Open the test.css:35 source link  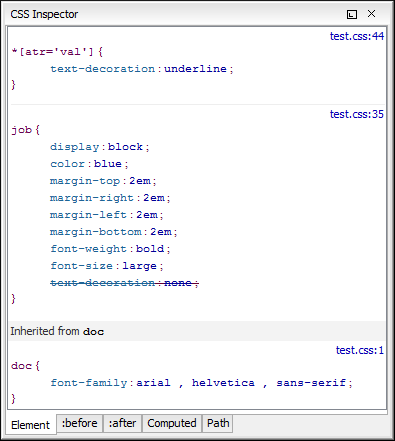tap(357, 114)
